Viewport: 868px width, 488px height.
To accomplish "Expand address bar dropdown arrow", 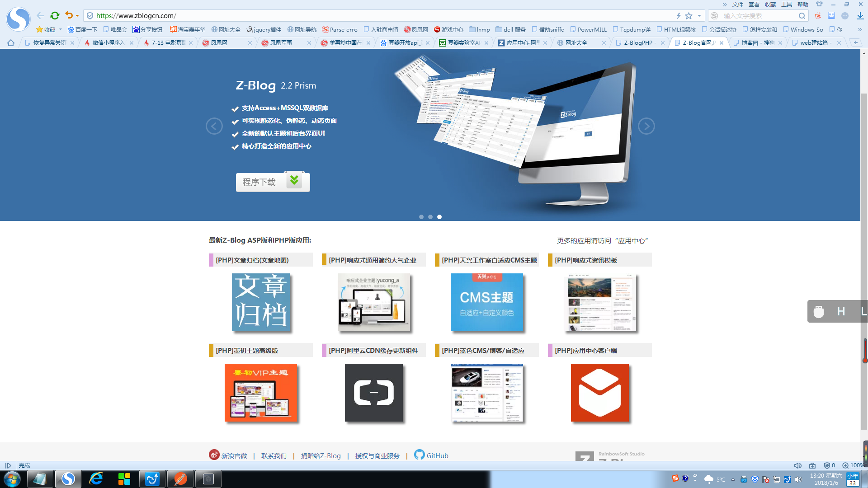I will [699, 16].
